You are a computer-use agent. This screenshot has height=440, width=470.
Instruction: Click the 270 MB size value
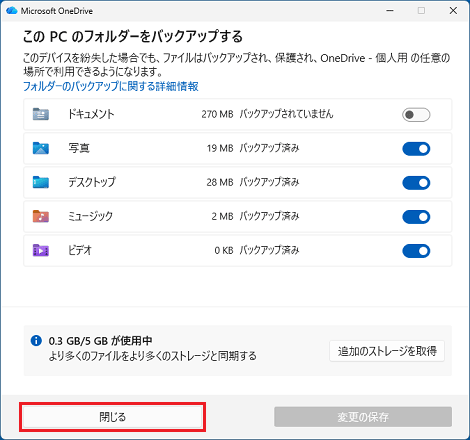pyautogui.click(x=217, y=114)
